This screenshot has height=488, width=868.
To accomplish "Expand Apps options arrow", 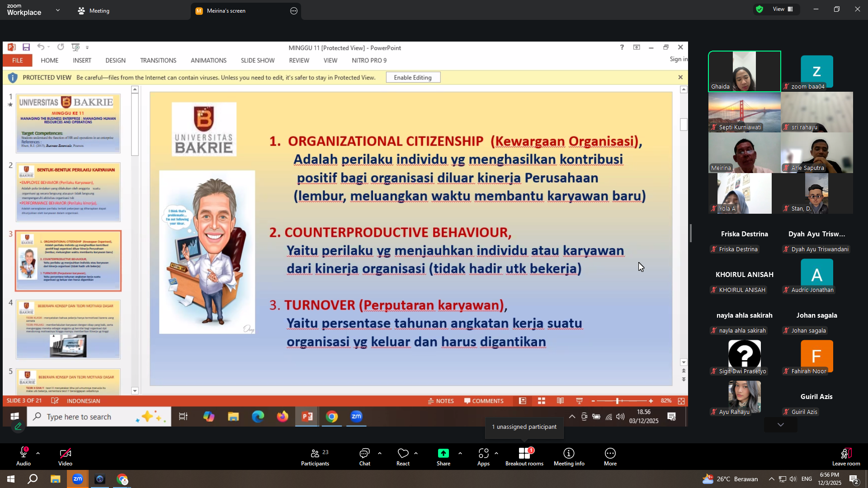I will (x=496, y=453).
